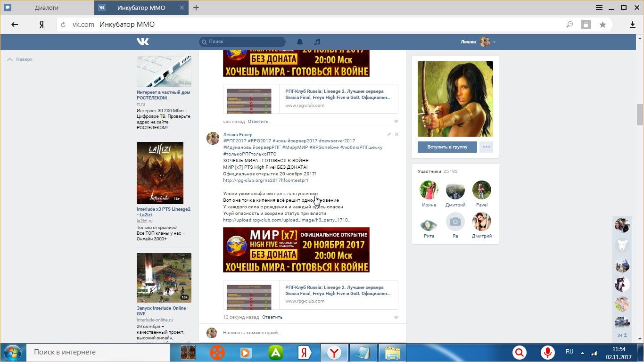
Task: Open the browser hamburger menu
Action: click(x=599, y=8)
